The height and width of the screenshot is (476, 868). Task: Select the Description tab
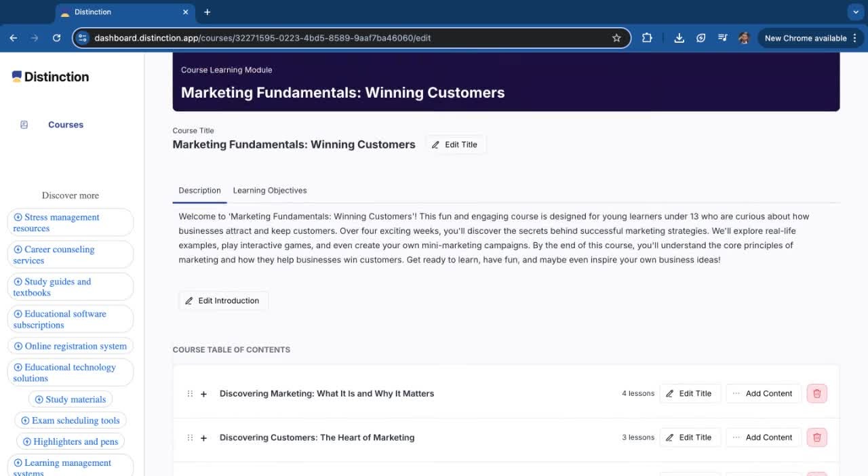pos(199,191)
